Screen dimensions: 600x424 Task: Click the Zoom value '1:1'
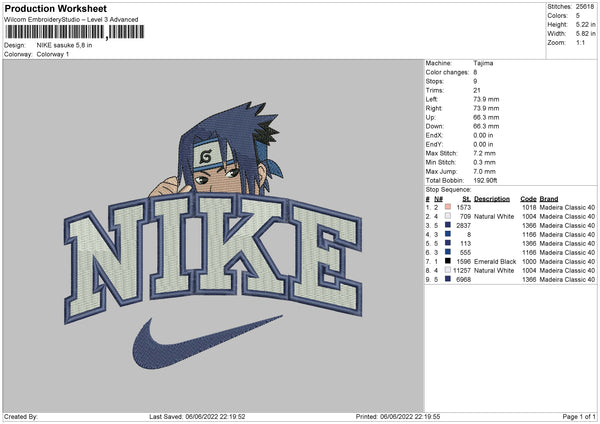580,42
